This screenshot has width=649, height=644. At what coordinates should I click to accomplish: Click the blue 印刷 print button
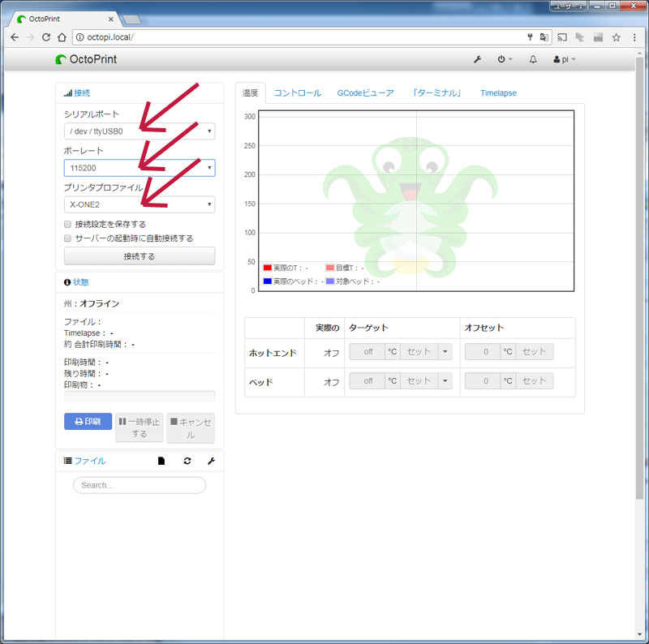[88, 421]
